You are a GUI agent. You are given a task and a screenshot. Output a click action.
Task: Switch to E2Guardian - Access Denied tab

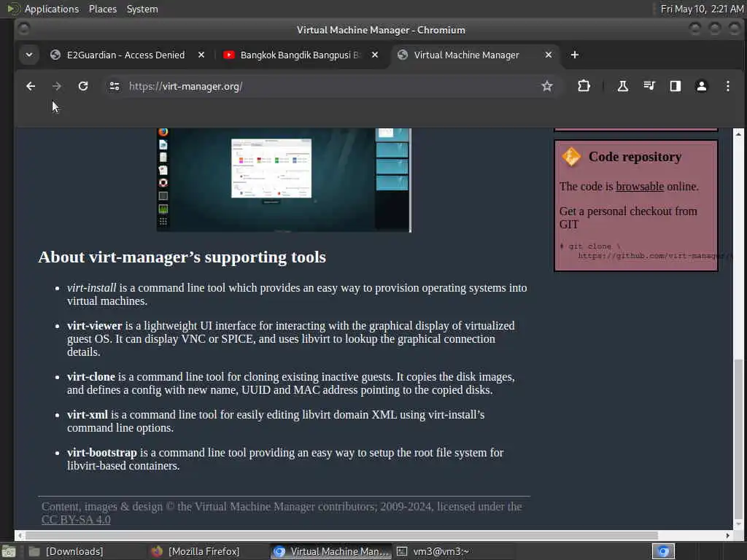pyautogui.click(x=125, y=55)
